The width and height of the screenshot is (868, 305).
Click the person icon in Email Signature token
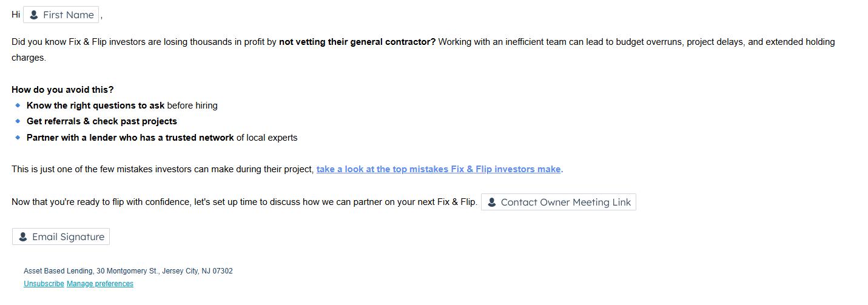click(x=23, y=237)
